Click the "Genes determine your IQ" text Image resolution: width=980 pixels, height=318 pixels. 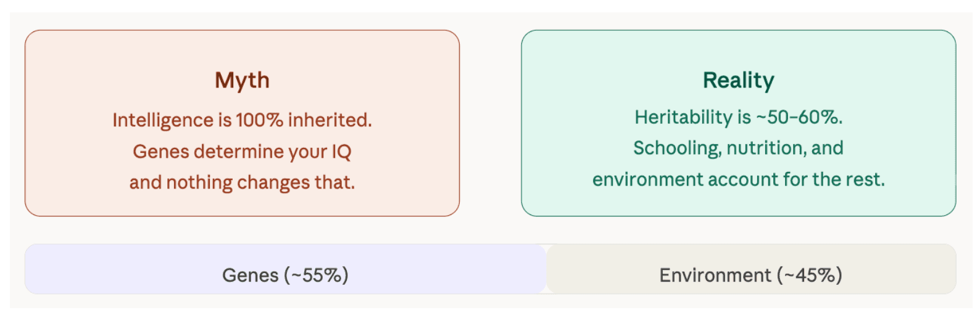pyautogui.click(x=242, y=151)
